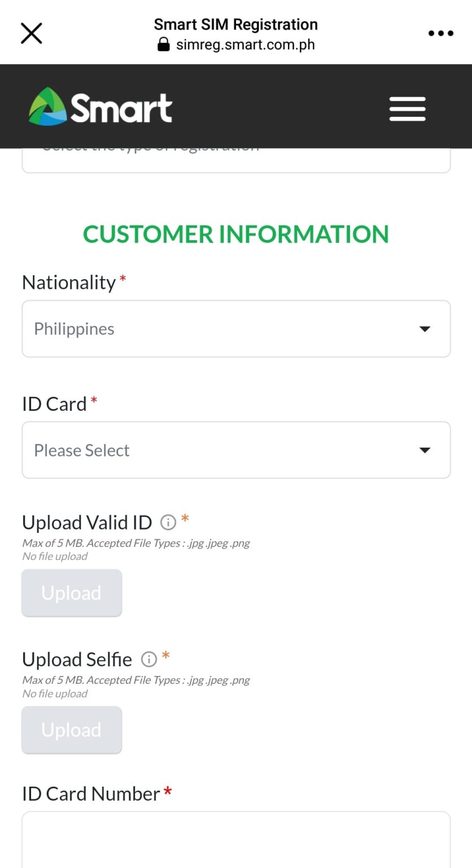Close the Smart SIM Registration window
The width and height of the screenshot is (472, 868).
pos(31,33)
